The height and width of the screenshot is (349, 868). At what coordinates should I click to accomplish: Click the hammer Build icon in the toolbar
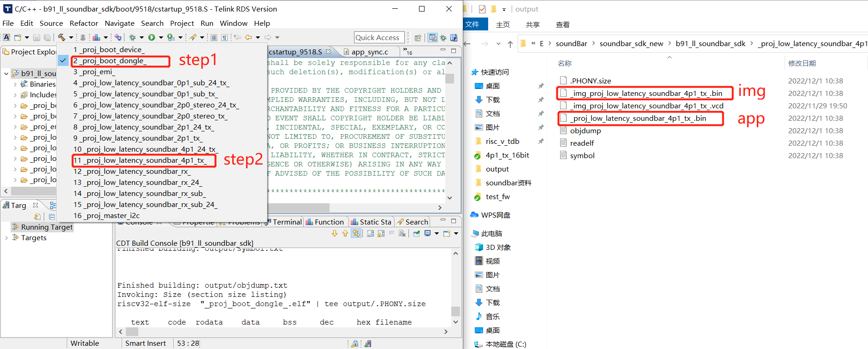(x=61, y=37)
